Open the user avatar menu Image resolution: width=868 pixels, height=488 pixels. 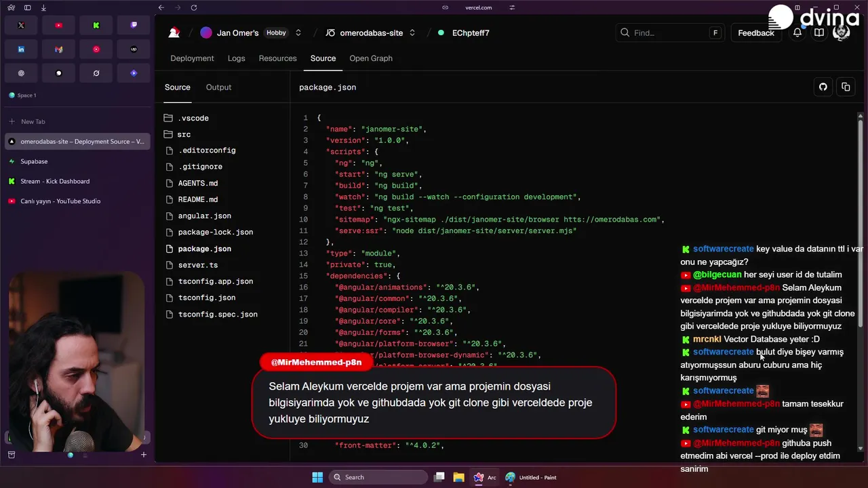tap(841, 33)
